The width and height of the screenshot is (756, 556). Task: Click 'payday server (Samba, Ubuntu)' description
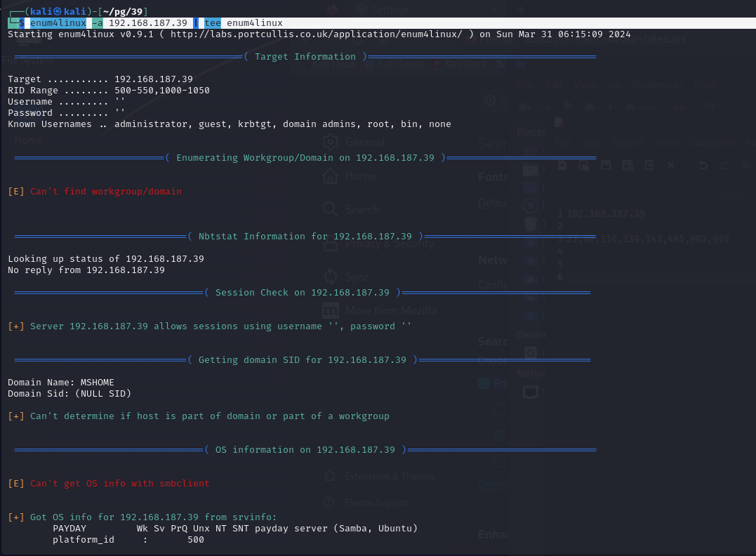336,529
